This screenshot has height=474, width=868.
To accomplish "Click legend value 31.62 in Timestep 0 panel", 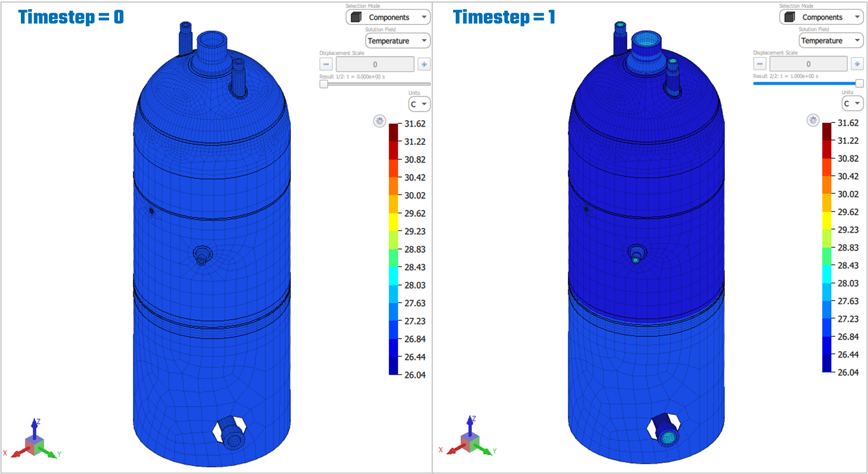I will (415, 124).
